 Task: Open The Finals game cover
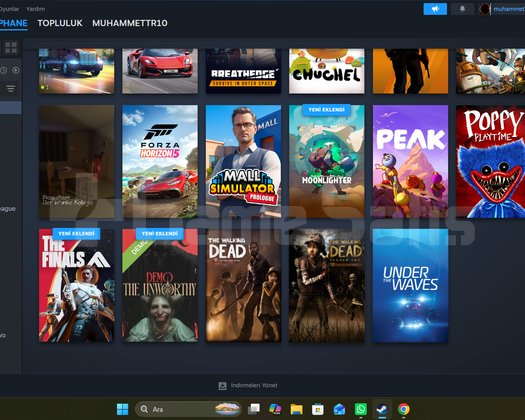point(77,285)
